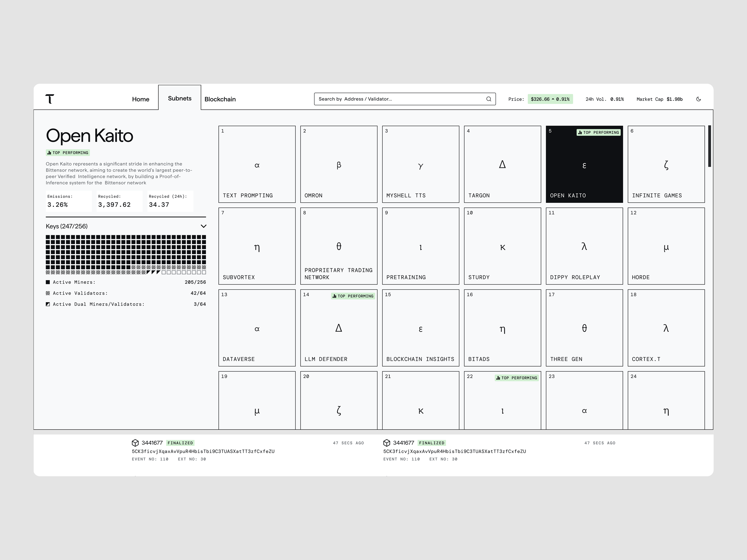Select subnet 17 Three Gen card
Viewport: 747px width, 560px height.
[584, 328]
